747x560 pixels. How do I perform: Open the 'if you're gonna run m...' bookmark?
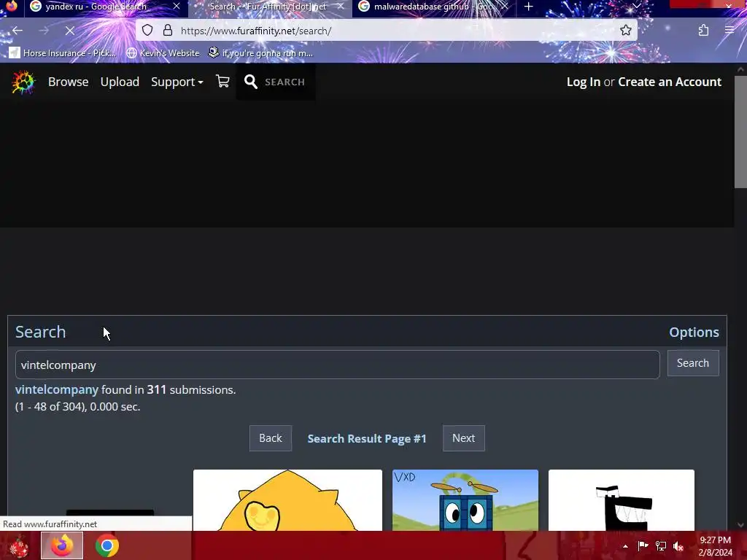[x=260, y=52]
